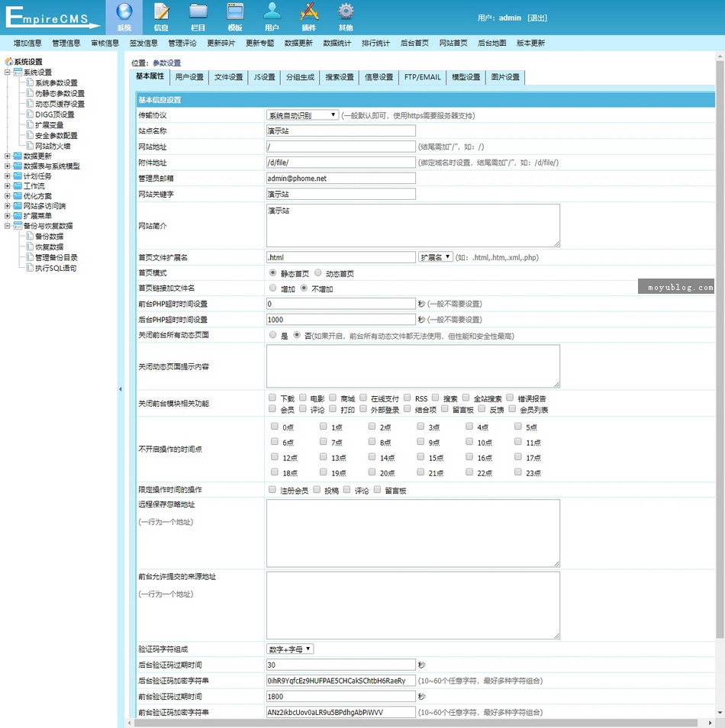Expand the 工作流 tree node
Screen dimensions: 725x728
point(8,185)
